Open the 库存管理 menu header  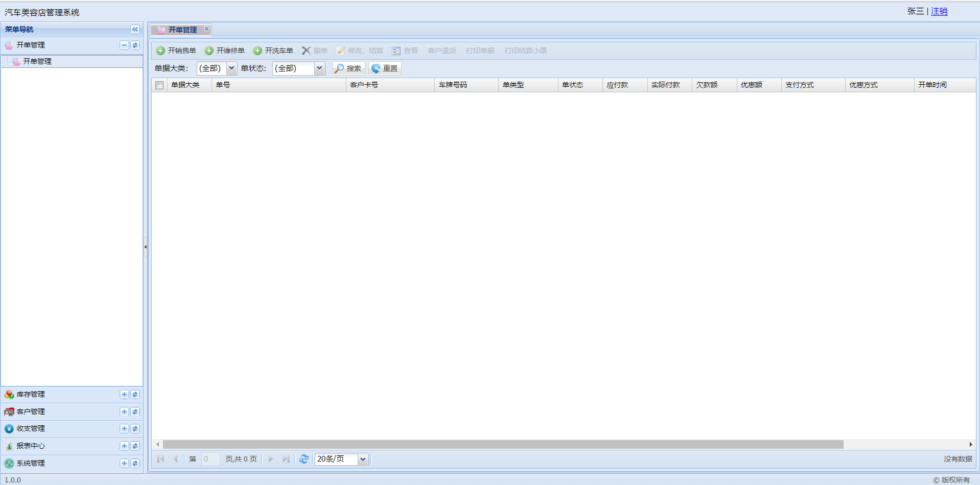72,395
